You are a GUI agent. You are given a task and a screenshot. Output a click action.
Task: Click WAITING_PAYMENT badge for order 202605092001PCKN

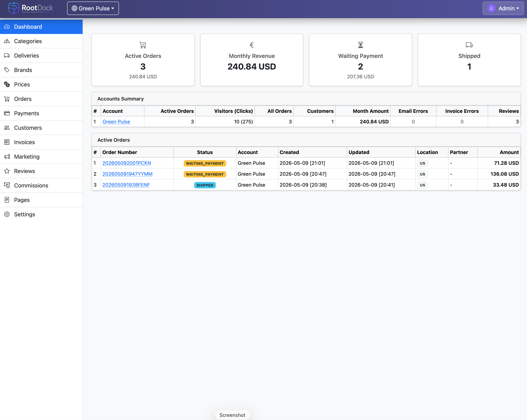pos(205,163)
